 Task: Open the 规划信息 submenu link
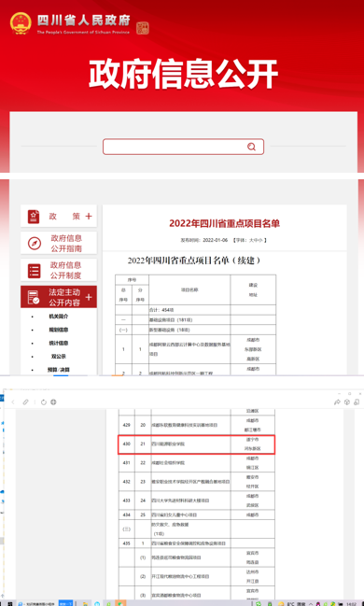(x=59, y=330)
